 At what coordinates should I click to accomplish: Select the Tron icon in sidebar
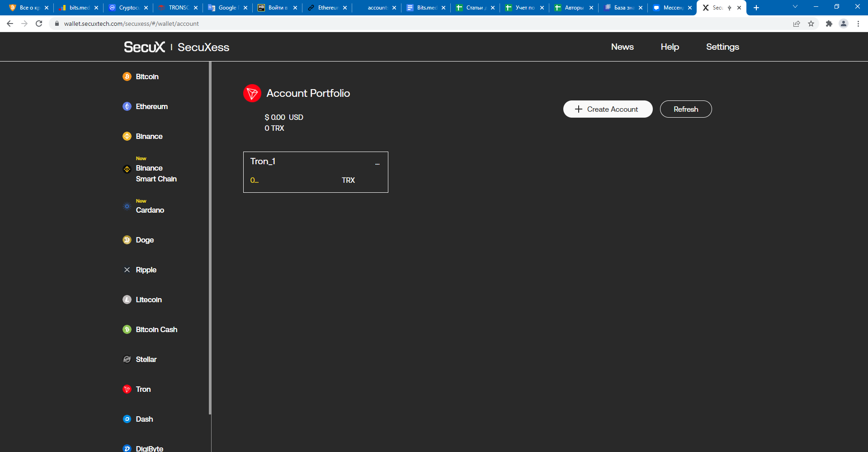(x=127, y=389)
